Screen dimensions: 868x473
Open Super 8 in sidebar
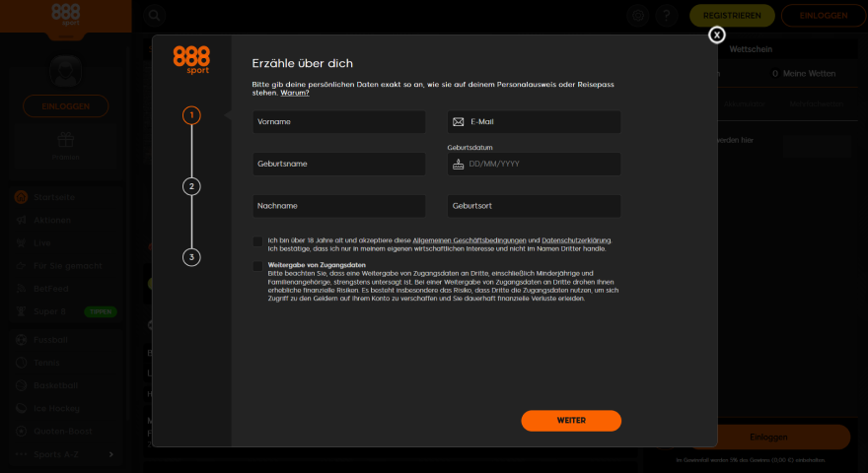[50, 311]
